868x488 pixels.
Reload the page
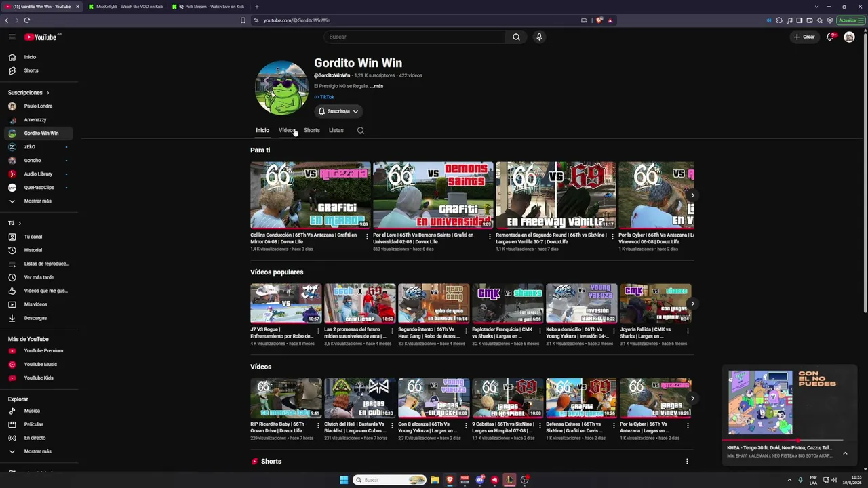pyautogui.click(x=27, y=20)
